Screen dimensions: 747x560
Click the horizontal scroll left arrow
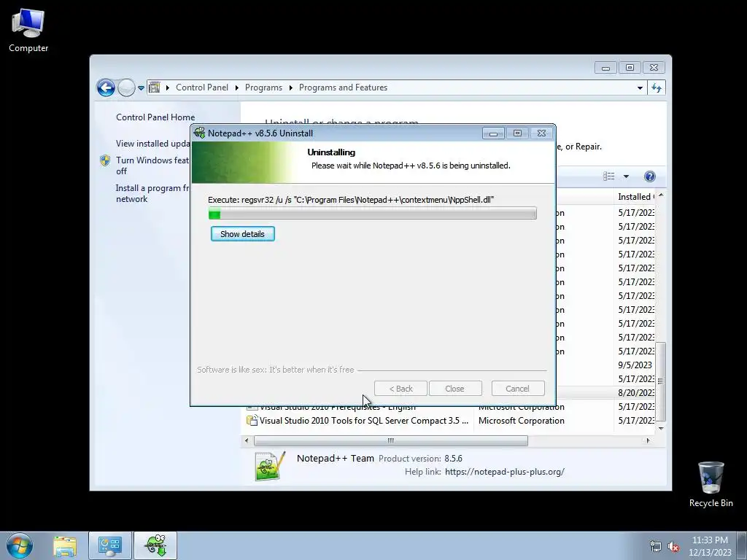click(247, 441)
